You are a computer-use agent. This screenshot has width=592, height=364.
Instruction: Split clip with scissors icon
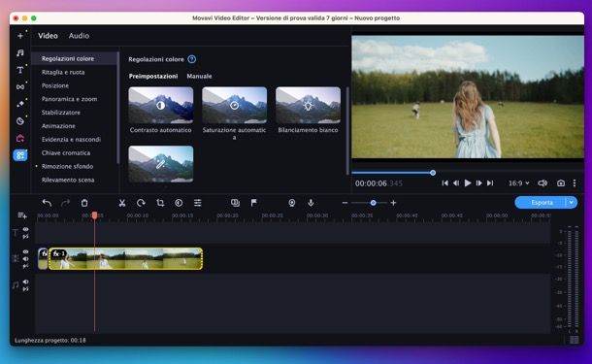point(122,203)
